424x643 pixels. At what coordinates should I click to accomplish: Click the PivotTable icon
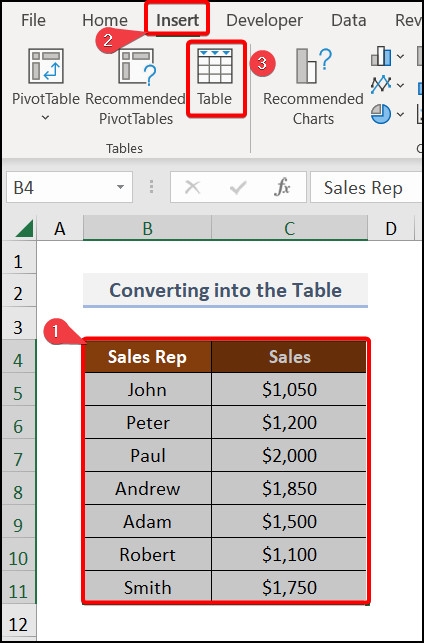coord(46,66)
